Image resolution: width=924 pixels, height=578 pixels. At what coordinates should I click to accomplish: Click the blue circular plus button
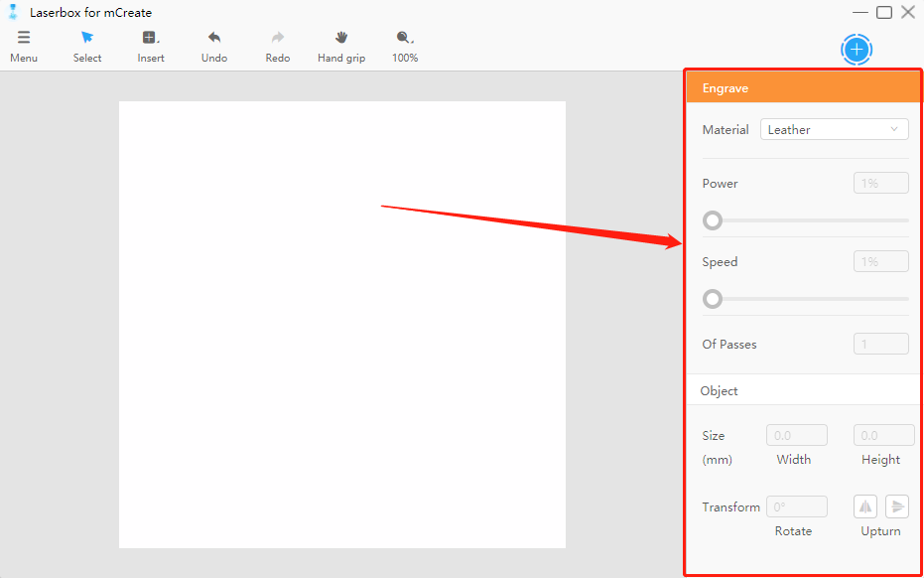tap(857, 50)
